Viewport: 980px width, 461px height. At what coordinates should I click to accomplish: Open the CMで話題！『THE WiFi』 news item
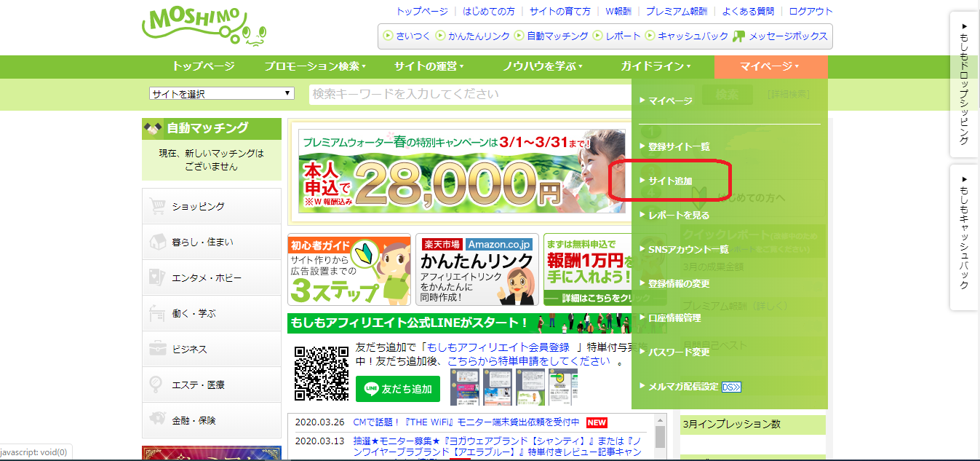tap(466, 422)
